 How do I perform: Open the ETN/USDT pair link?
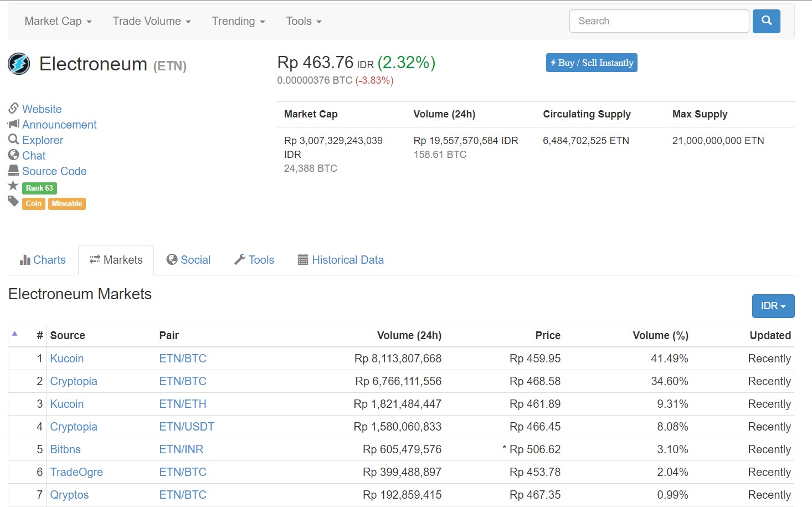point(187,427)
